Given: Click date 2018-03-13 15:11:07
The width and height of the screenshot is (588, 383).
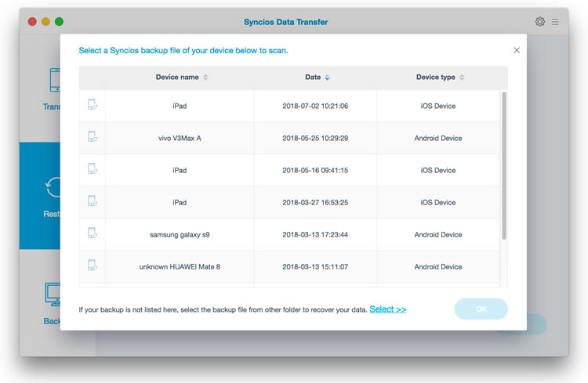Looking at the screenshot, I should [x=315, y=267].
